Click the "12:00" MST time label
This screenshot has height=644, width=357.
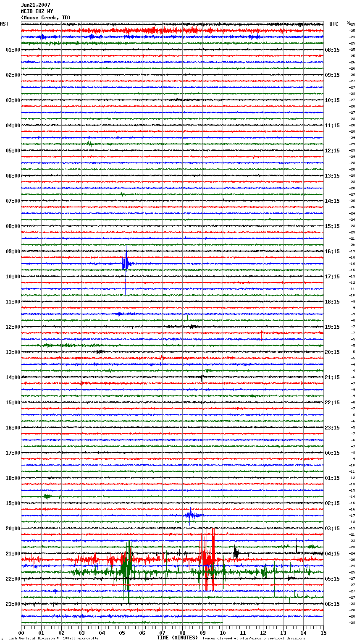pos(13,327)
